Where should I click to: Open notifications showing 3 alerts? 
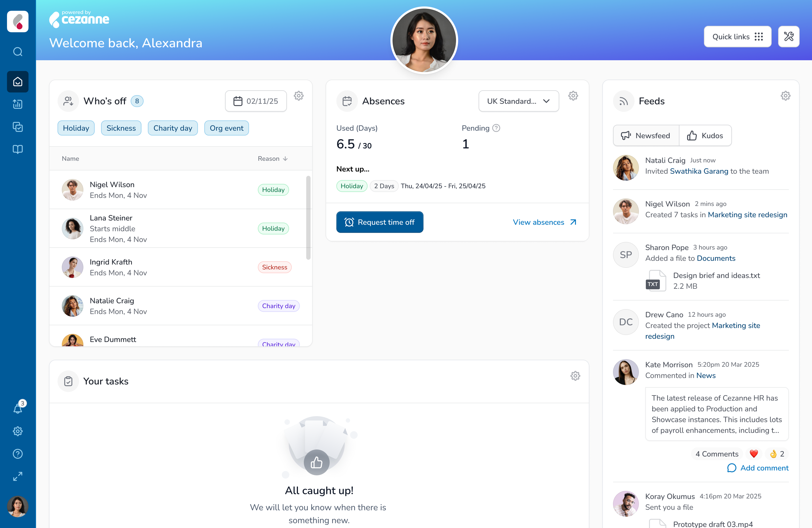17,408
